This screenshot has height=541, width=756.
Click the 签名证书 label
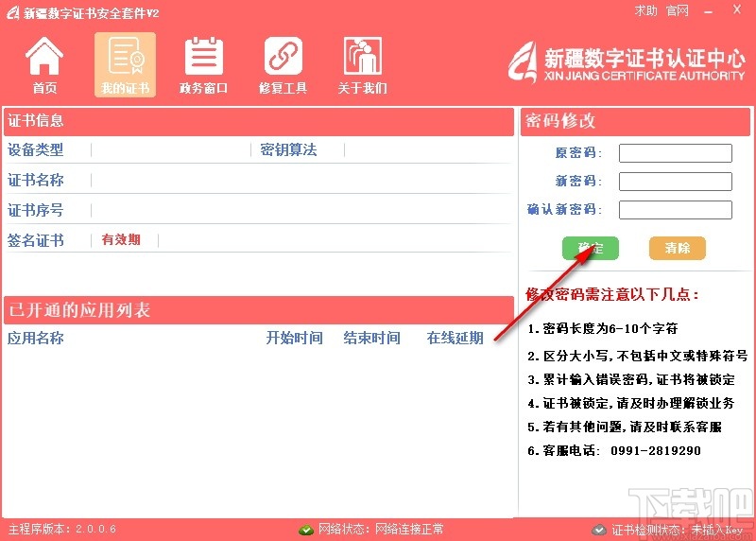pos(36,240)
